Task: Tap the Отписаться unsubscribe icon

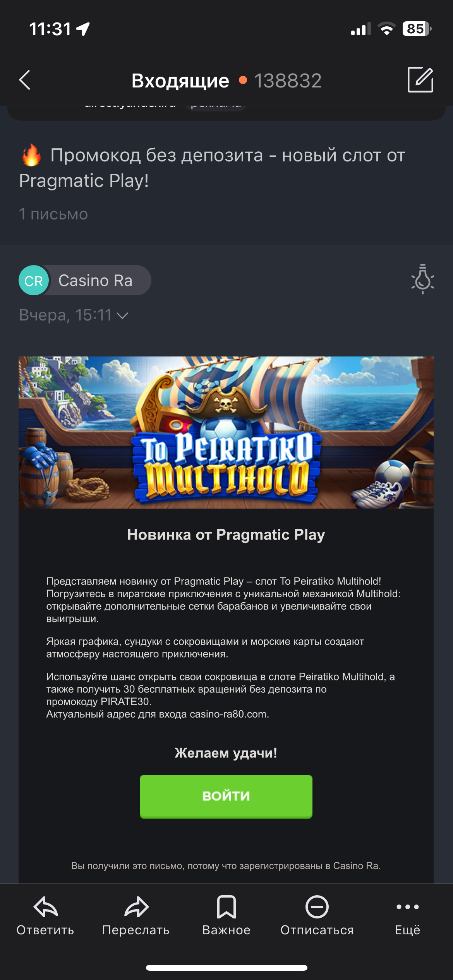Action: pos(317,907)
